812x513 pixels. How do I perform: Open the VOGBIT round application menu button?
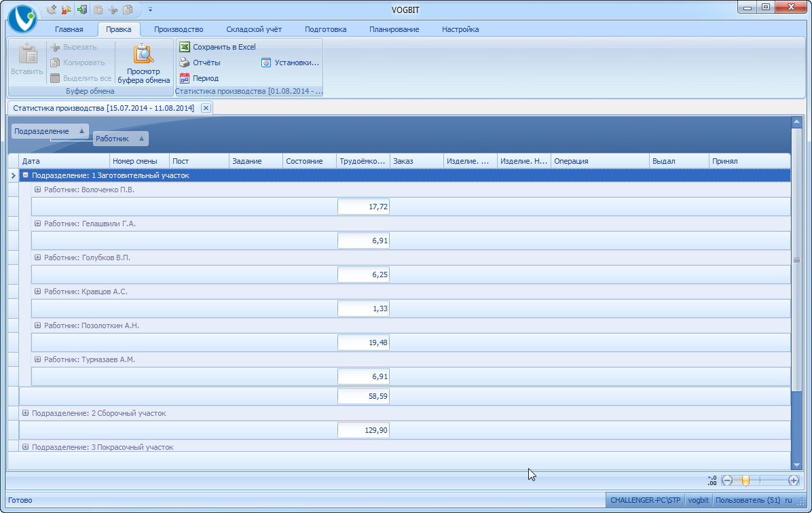click(x=22, y=18)
